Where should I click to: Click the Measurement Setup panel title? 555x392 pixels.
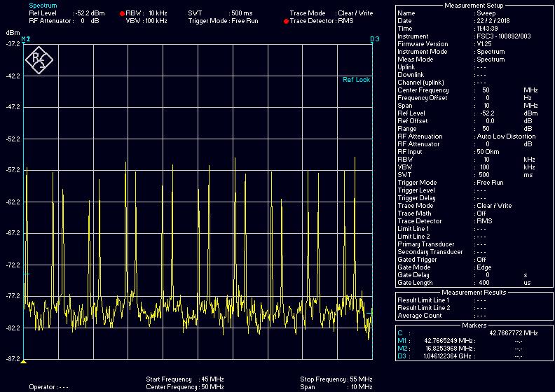pyautogui.click(x=473, y=5)
